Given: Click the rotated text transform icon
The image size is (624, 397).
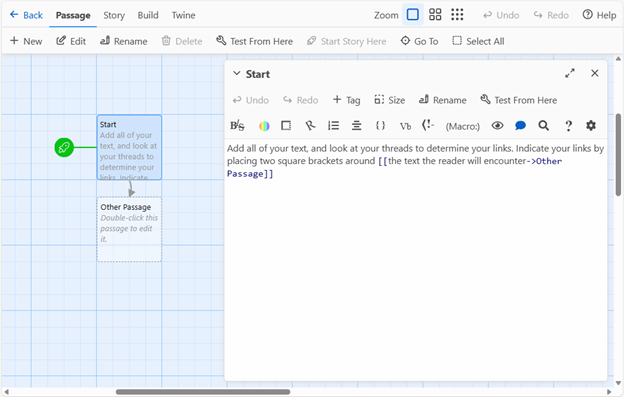Looking at the screenshot, I should pos(310,126).
